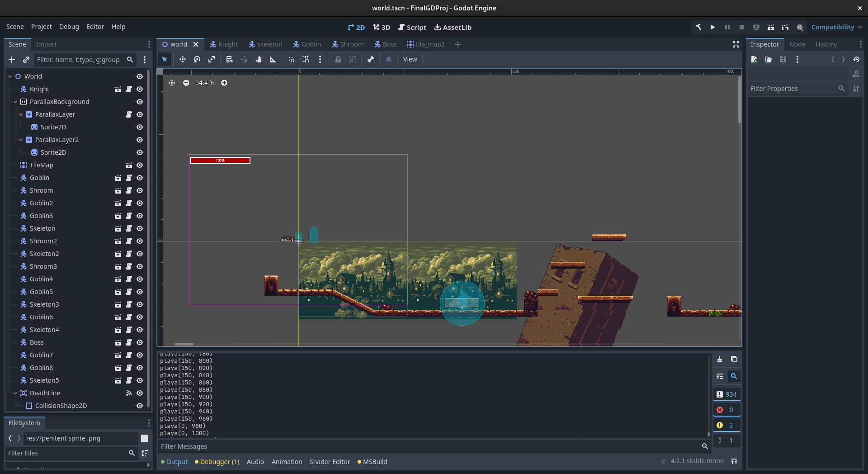Image resolution: width=868 pixels, height=474 pixels.
Task: Open the Debug menu
Action: 69,27
